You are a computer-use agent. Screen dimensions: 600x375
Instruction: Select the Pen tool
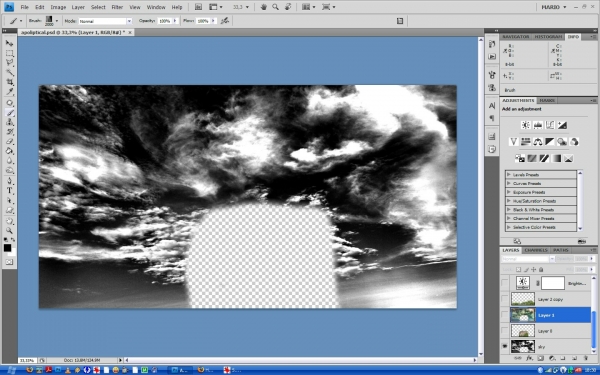click(x=10, y=181)
